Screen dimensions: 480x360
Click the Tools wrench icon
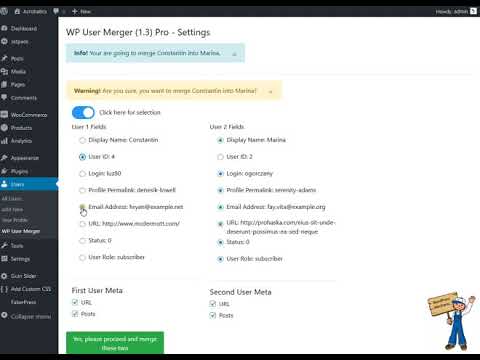coord(4,246)
